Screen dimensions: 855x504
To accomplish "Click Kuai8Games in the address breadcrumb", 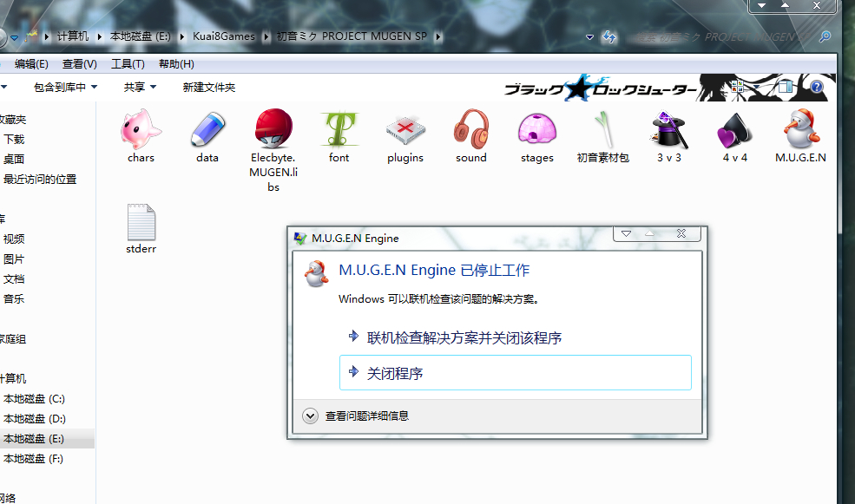I will click(x=224, y=36).
